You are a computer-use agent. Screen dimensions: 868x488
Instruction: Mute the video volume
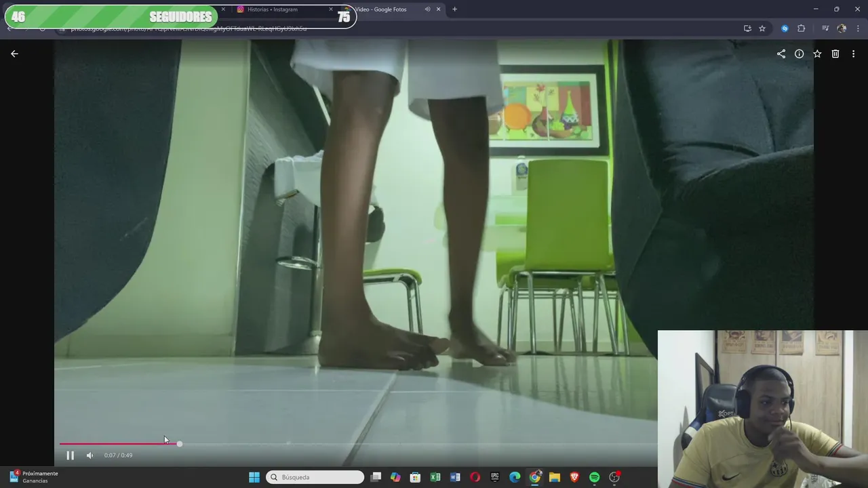pyautogui.click(x=90, y=455)
